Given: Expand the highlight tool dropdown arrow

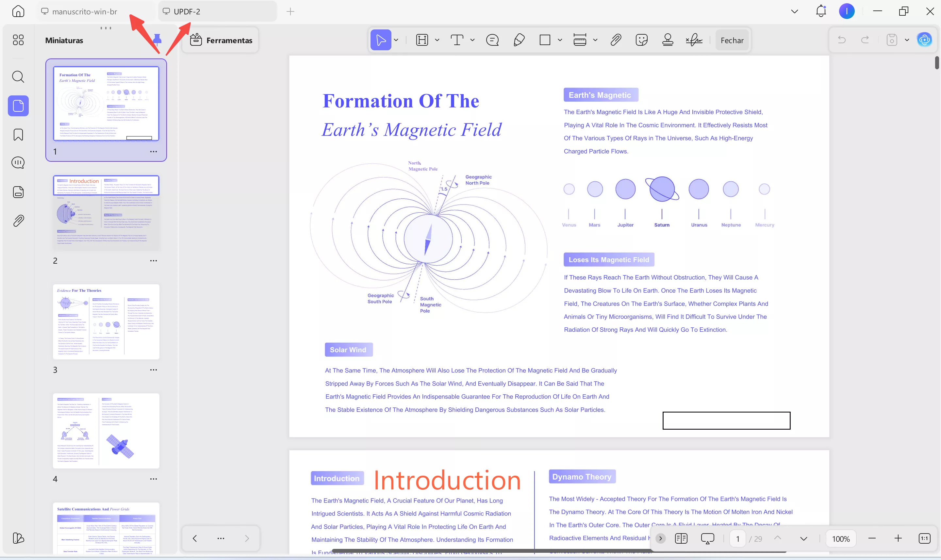Looking at the screenshot, I should [x=437, y=40].
